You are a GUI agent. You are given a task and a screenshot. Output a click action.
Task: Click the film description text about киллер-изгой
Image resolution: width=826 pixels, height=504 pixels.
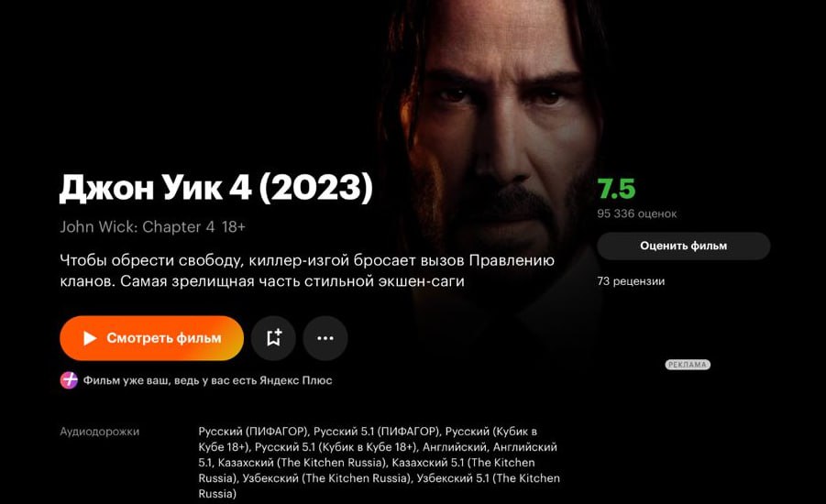pos(307,270)
